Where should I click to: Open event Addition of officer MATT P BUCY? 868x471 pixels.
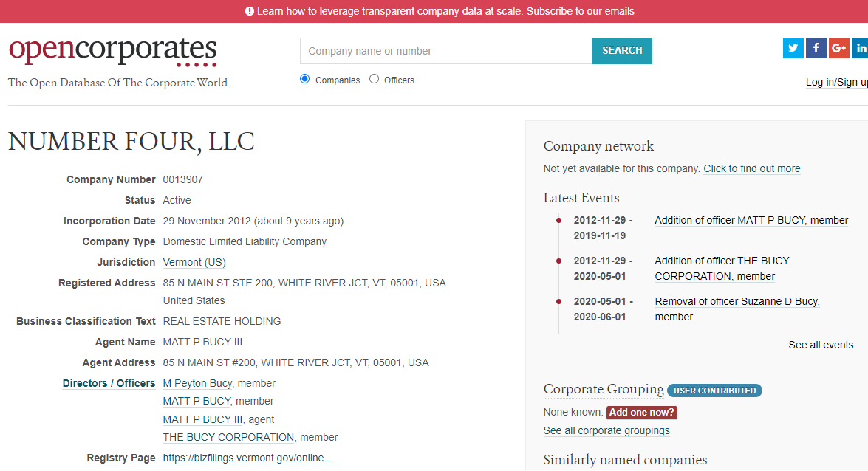pyautogui.click(x=751, y=220)
